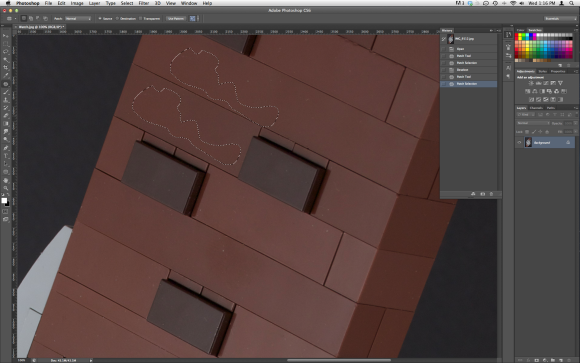
Task: Select the Horizontal Type tool
Action: [x=6, y=156]
